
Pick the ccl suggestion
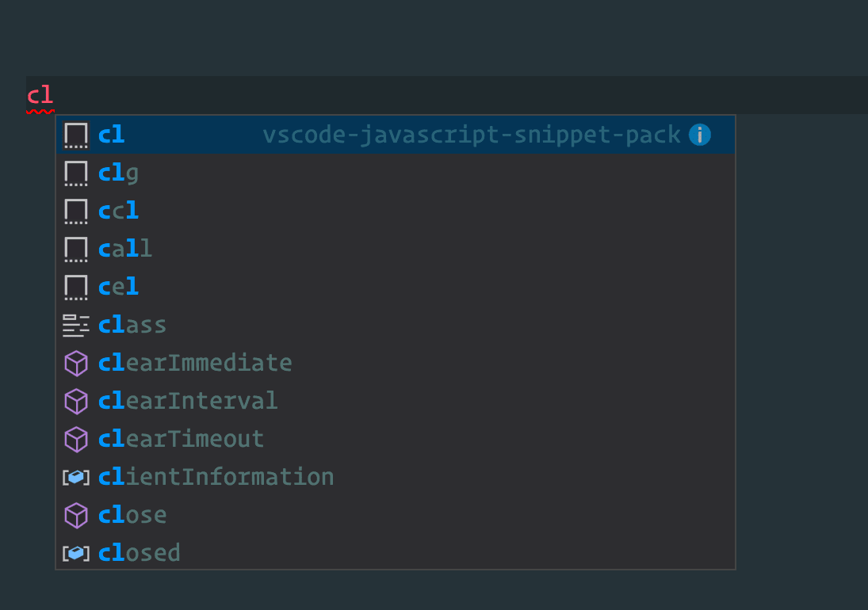[x=119, y=211]
